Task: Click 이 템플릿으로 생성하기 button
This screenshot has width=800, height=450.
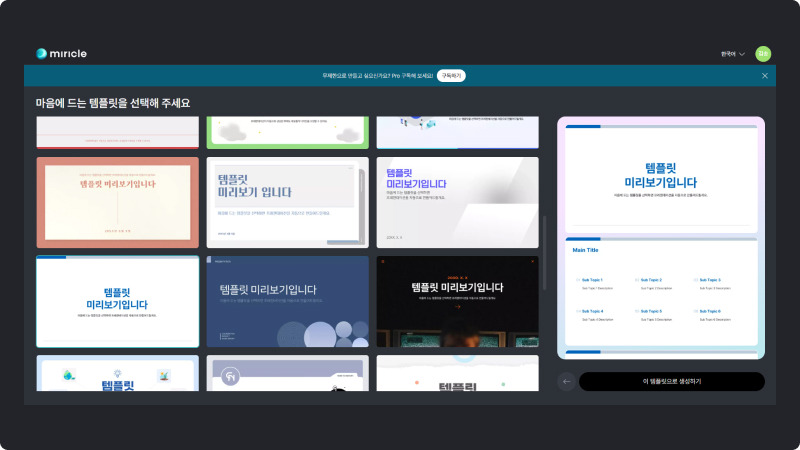Action: [671, 382]
